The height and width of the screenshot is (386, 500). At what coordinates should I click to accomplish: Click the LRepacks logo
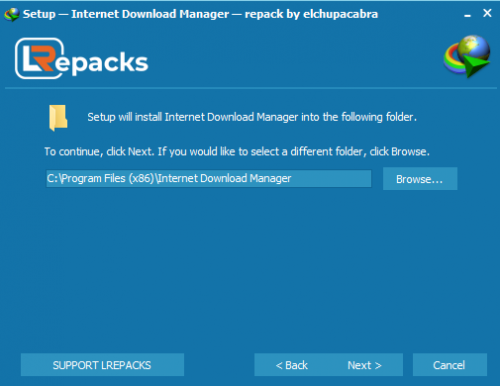click(x=82, y=59)
